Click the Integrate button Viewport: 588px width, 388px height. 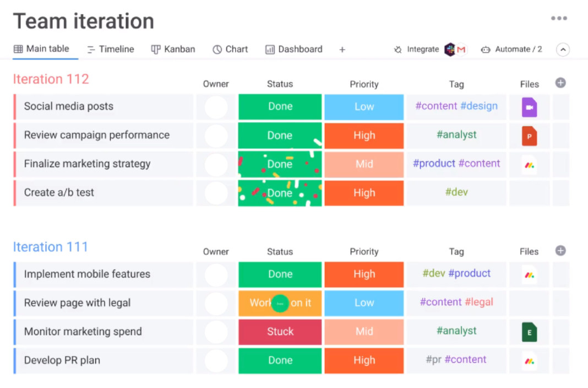[417, 50]
